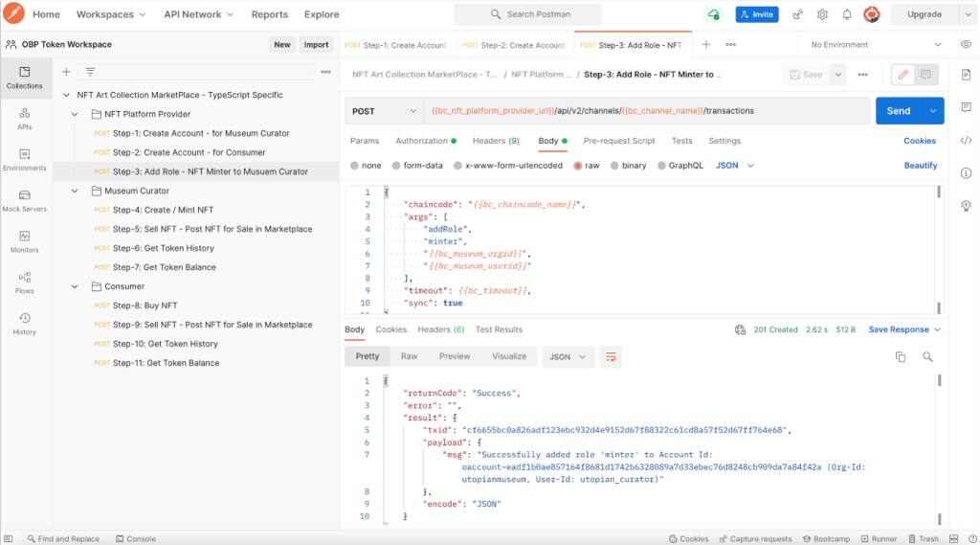This screenshot has width=980, height=545.
Task: Select the binary body type radio
Action: pyautogui.click(x=614, y=166)
